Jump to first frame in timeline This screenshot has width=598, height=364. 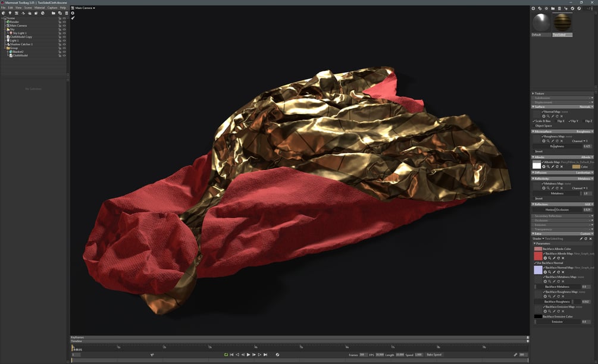(x=232, y=354)
